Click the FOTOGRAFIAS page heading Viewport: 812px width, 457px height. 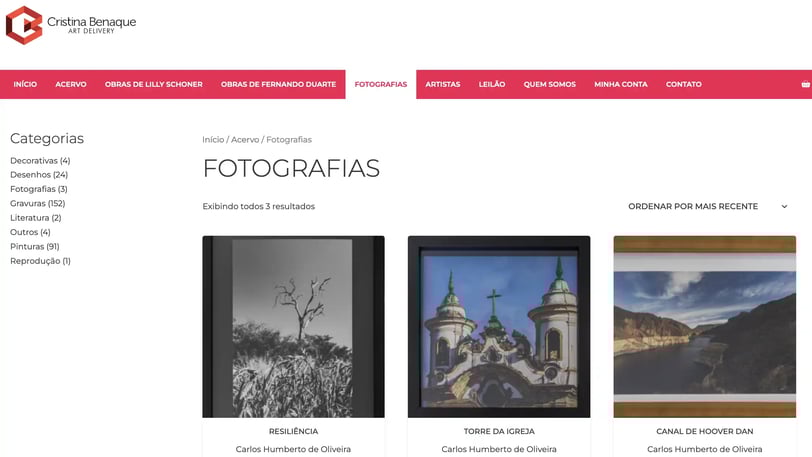[291, 168]
